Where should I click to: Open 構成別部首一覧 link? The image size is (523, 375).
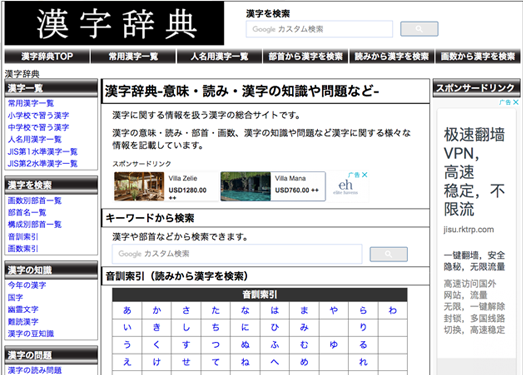[35, 225]
